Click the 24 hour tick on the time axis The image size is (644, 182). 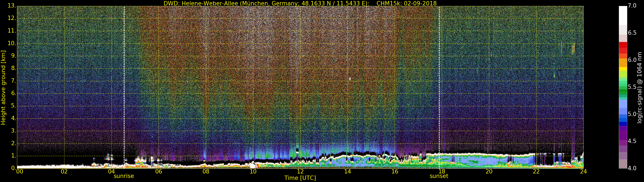click(x=583, y=171)
